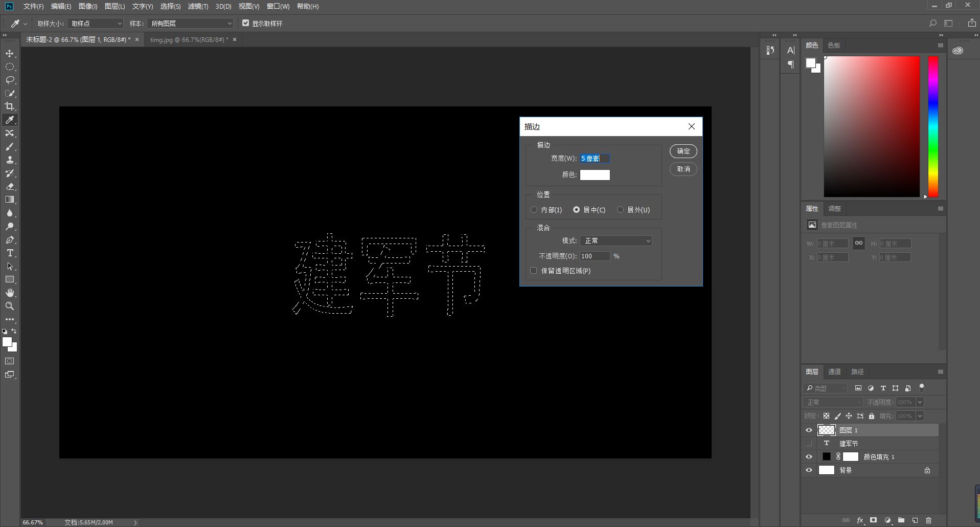Screen dimensions: 980x527
Task: Select 居外 stroke position option
Action: click(x=621, y=210)
